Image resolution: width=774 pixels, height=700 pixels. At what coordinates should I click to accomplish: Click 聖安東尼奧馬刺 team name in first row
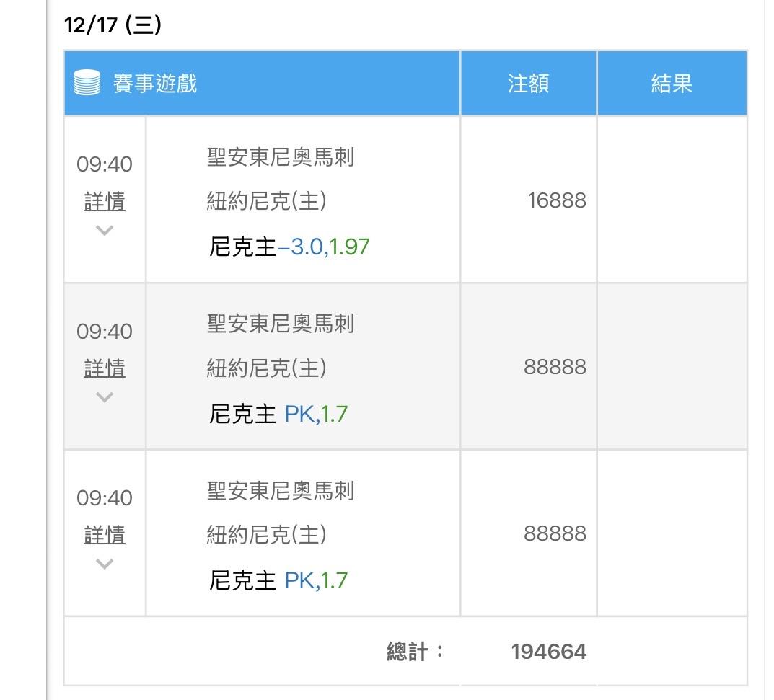tap(281, 157)
